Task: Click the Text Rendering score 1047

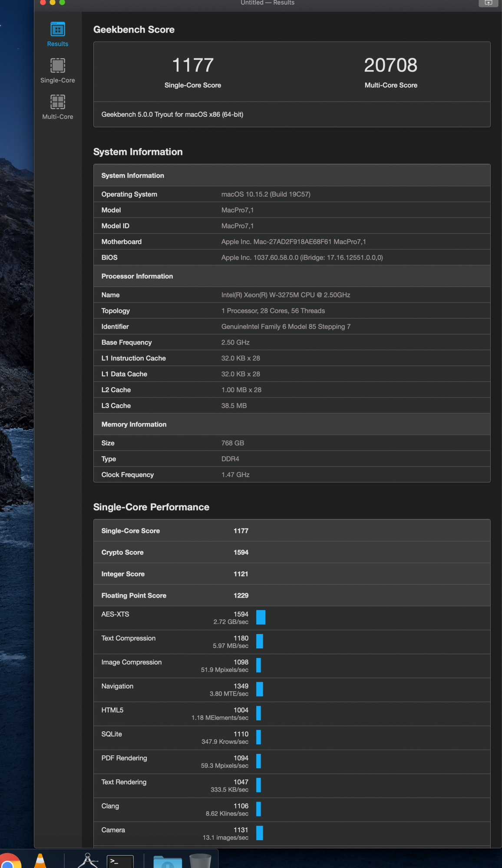Action: coord(241,782)
